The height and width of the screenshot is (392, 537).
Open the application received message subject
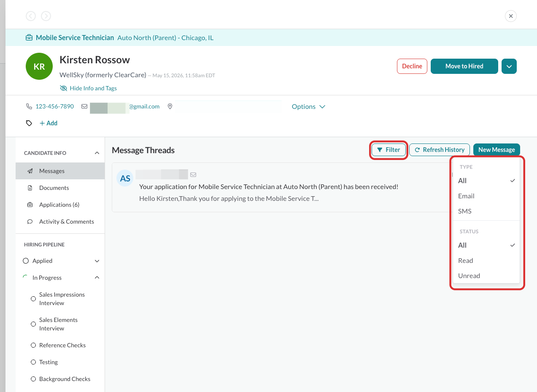click(x=269, y=187)
